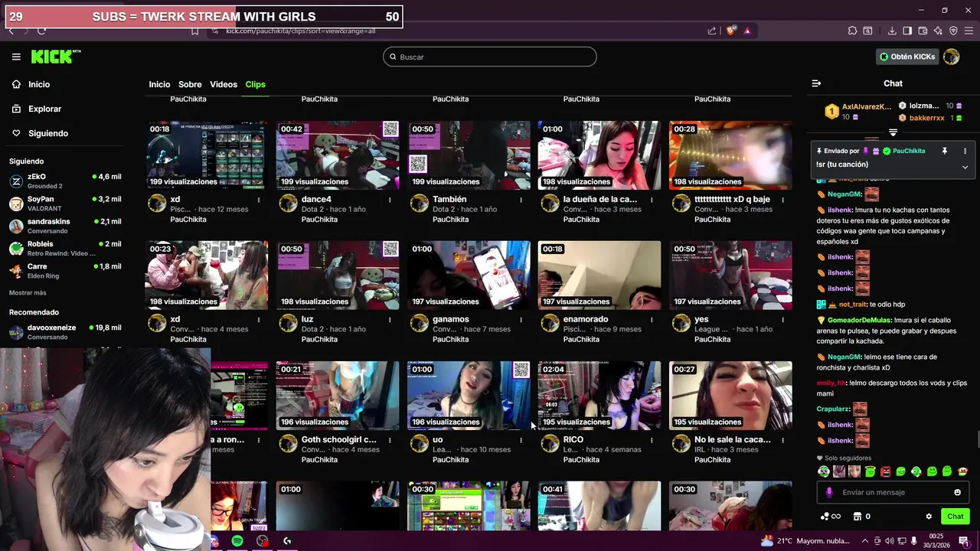Open Robleis channel in sidebar
Viewport: 980px width, 551px height.
pyautogui.click(x=65, y=248)
